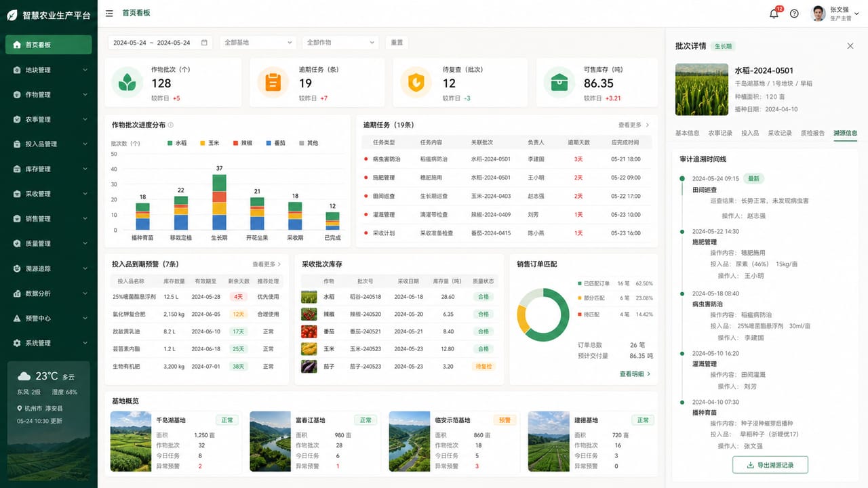The width and height of the screenshot is (868, 488).
Task: Expand 数据分析 chevron in sidebar
Action: coord(85,293)
